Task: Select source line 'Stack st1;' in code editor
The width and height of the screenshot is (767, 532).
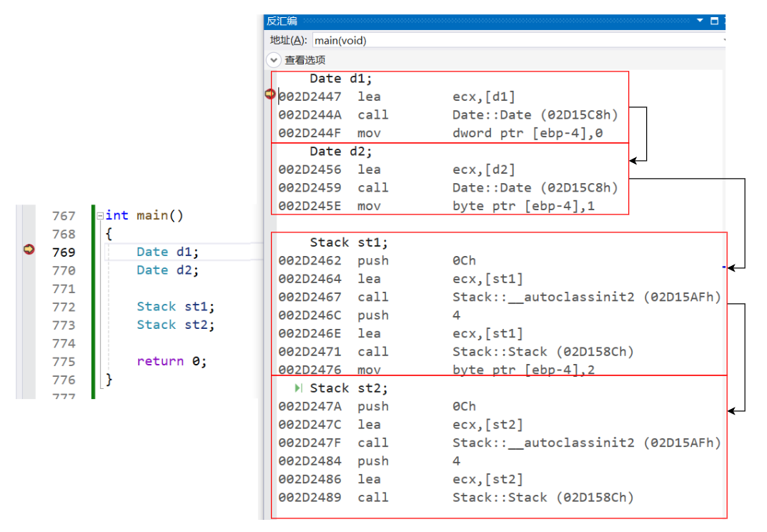Action: click(175, 307)
